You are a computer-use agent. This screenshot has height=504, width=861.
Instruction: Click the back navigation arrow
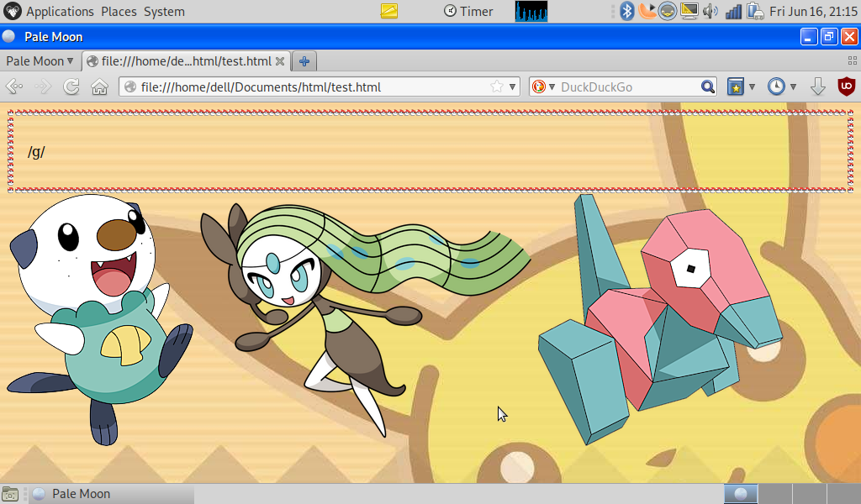pyautogui.click(x=14, y=87)
